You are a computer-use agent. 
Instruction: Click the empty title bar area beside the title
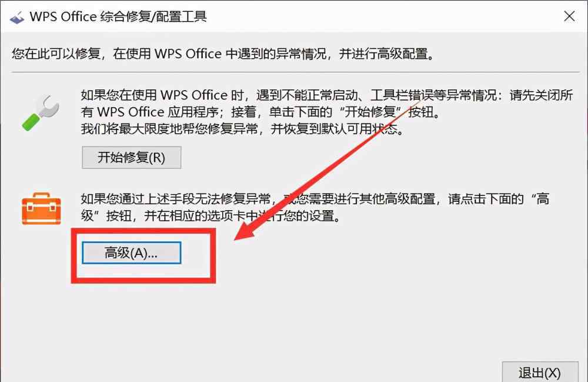click(383, 17)
